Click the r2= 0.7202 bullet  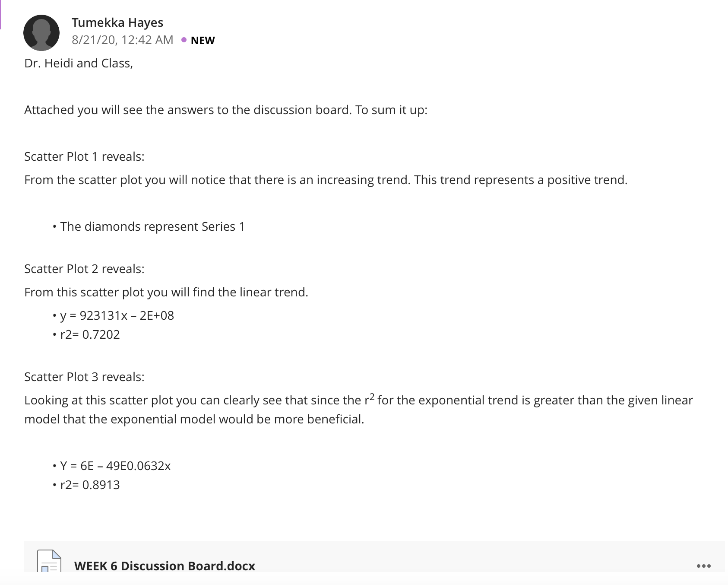pyautogui.click(x=90, y=334)
